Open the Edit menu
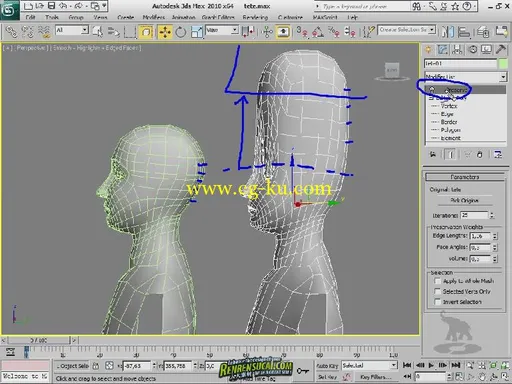The width and height of the screenshot is (512, 384). point(30,17)
